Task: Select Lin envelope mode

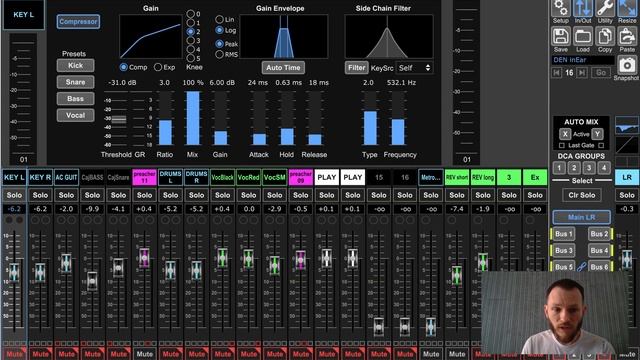Action: pos(219,19)
